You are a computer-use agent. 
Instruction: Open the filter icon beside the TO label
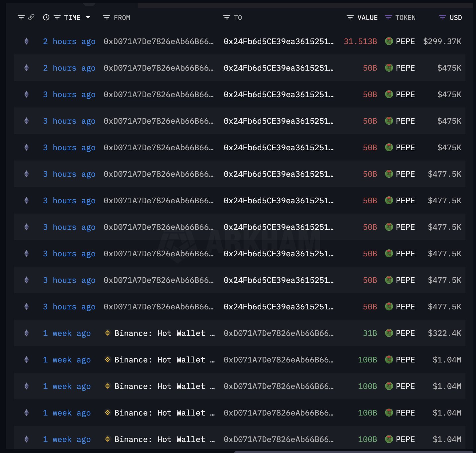click(227, 18)
